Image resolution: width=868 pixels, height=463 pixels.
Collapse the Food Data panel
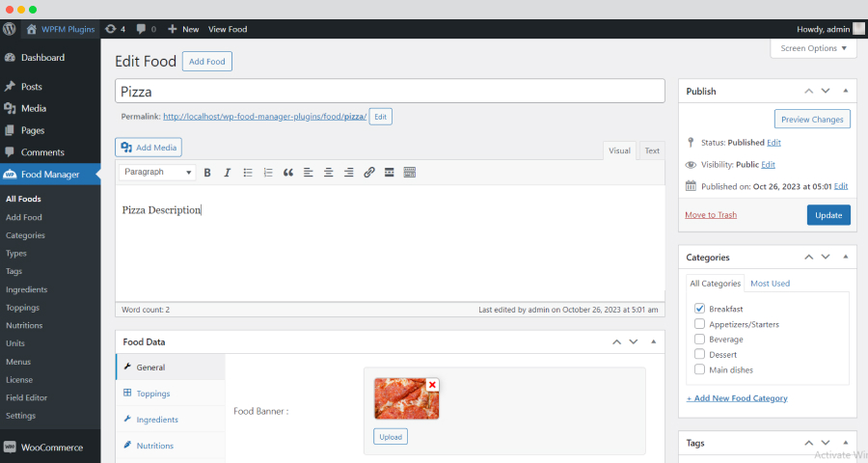(x=653, y=341)
